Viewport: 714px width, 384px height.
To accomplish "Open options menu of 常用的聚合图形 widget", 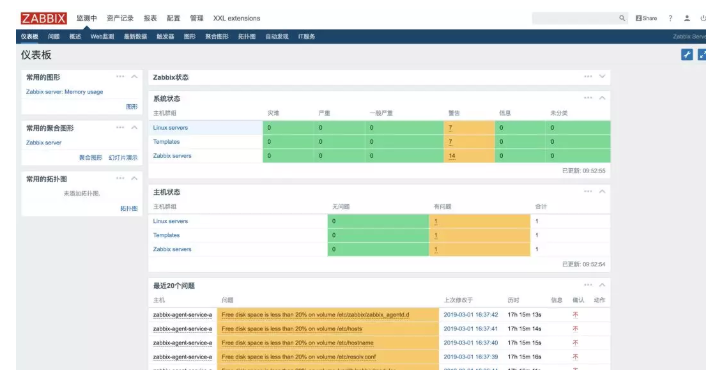I will click(120, 128).
